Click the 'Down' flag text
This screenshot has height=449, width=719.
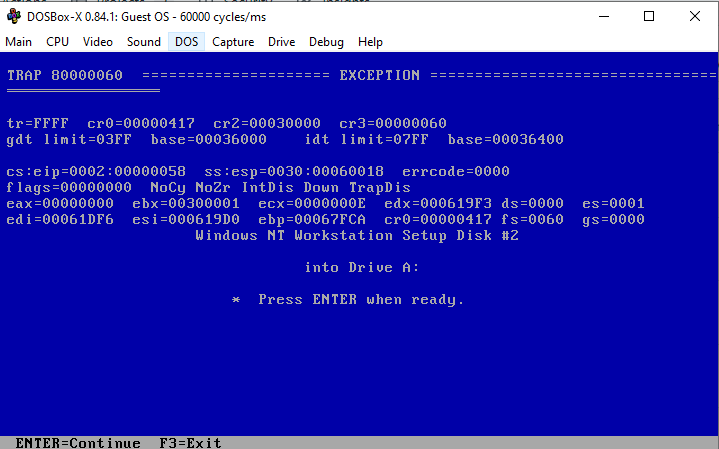pyautogui.click(x=321, y=188)
